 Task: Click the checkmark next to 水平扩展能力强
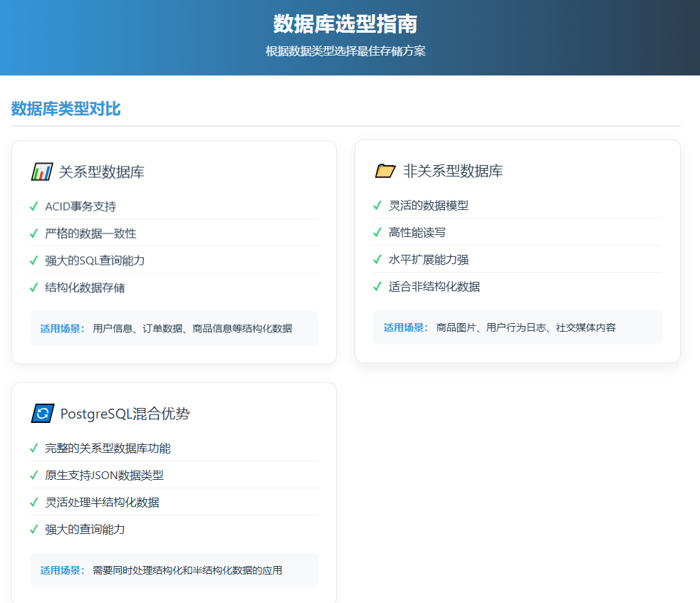coord(377,259)
